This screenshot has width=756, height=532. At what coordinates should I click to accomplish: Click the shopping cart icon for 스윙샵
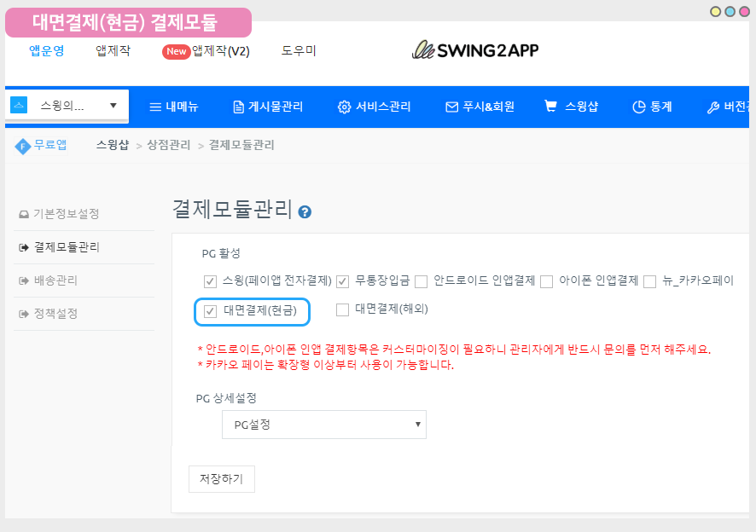pyautogui.click(x=551, y=107)
